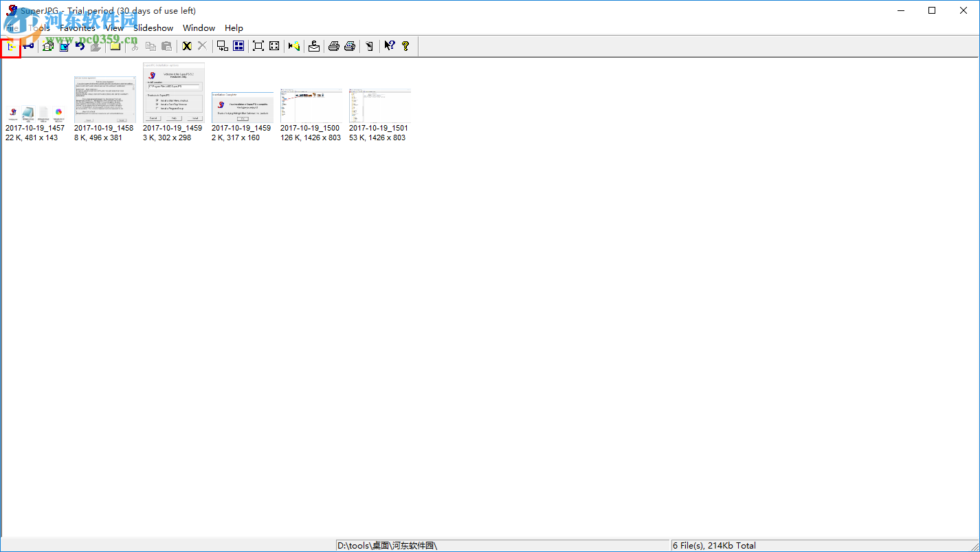Open the Help menu
The image size is (980, 552).
click(234, 28)
